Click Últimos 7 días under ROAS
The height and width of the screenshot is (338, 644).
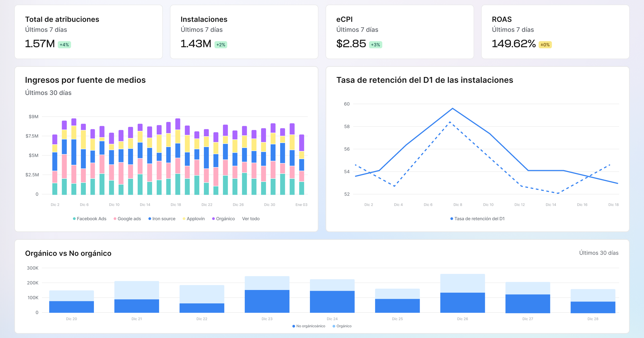click(513, 30)
